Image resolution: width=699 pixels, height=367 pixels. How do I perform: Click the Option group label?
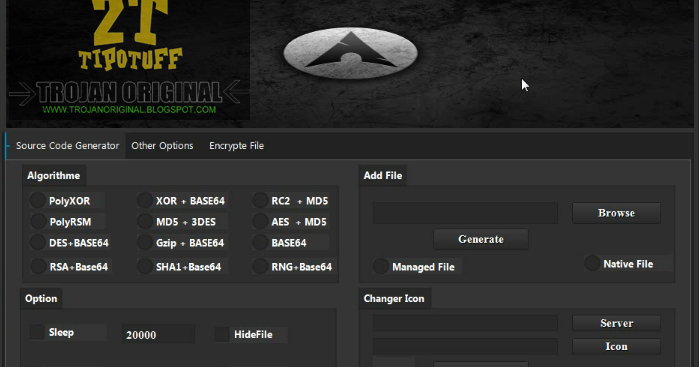[x=41, y=298]
